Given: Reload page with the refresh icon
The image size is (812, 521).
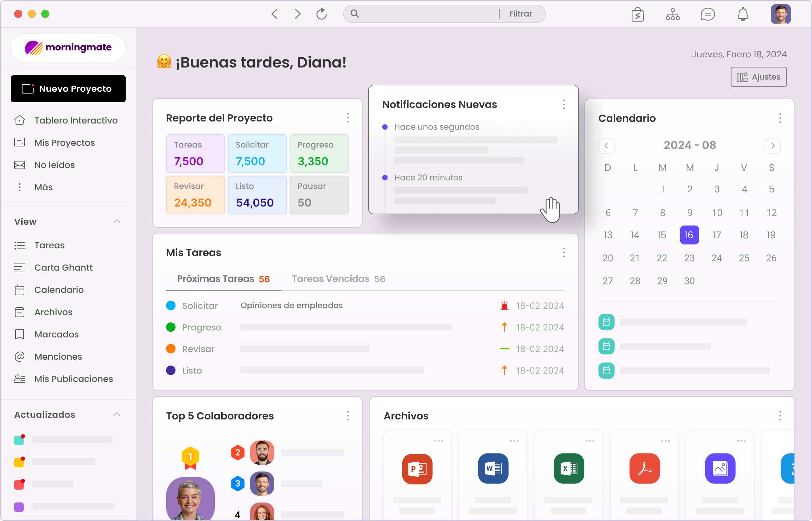Looking at the screenshot, I should click(x=321, y=14).
